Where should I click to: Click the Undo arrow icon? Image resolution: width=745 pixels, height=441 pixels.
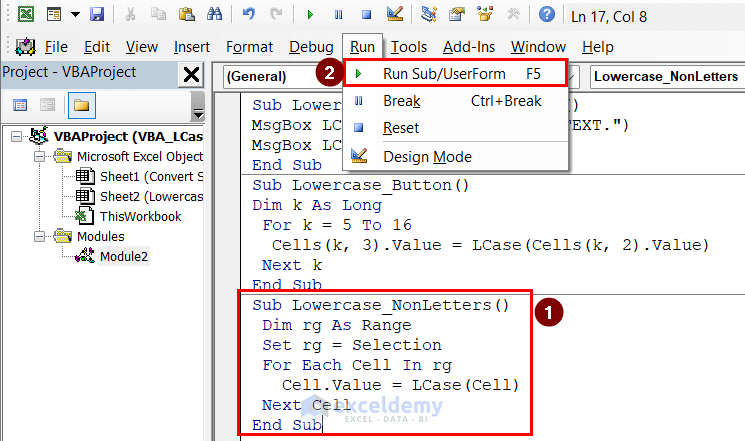[248, 14]
